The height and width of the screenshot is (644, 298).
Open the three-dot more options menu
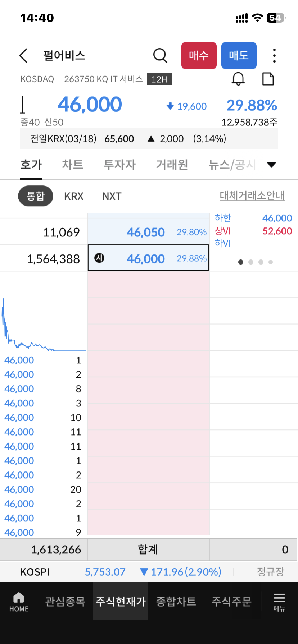274,56
